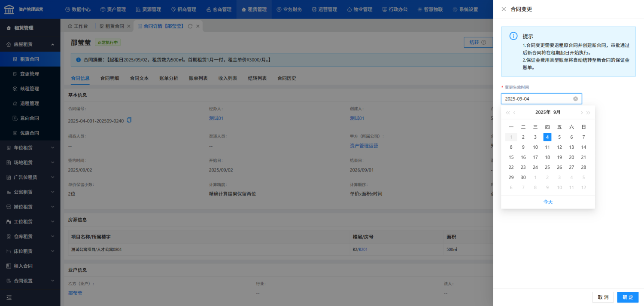Image resolution: width=644 pixels, height=306 pixels.
Task: Close the 租赁合同 tab
Action: pos(129,26)
